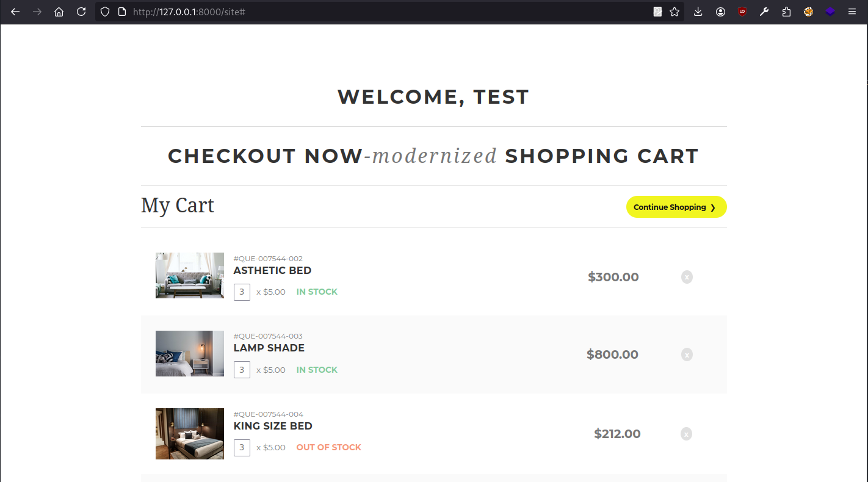Click the Continue Shopping button
868x482 pixels.
coord(676,207)
